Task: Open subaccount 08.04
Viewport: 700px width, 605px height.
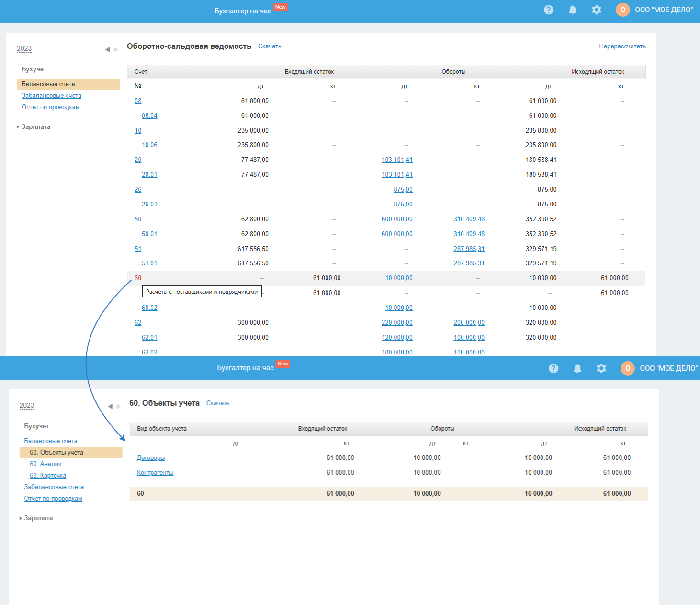Action: [x=149, y=116]
